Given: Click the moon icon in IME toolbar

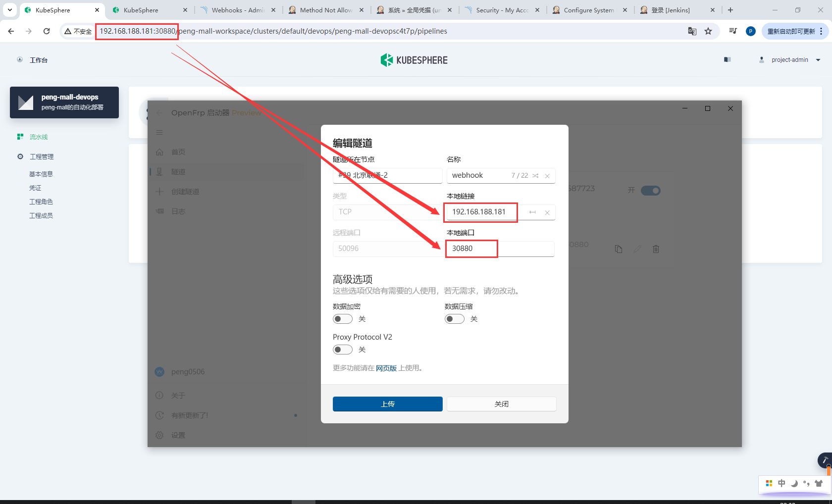Looking at the screenshot, I should (x=794, y=483).
